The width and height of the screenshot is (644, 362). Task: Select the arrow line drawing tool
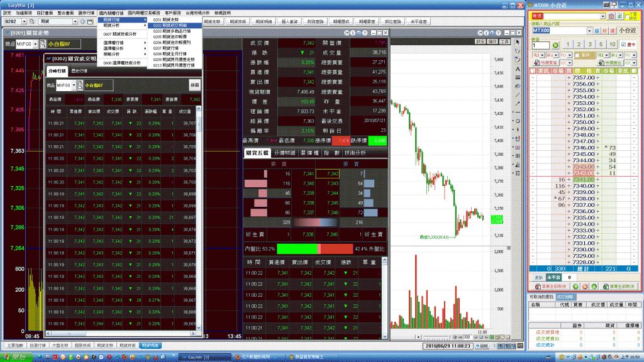click(518, 104)
